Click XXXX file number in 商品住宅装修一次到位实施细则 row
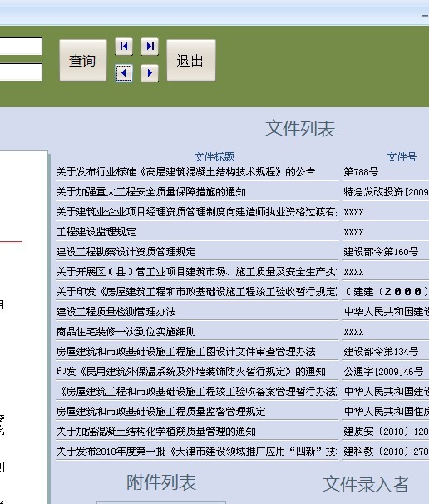 (385, 331)
